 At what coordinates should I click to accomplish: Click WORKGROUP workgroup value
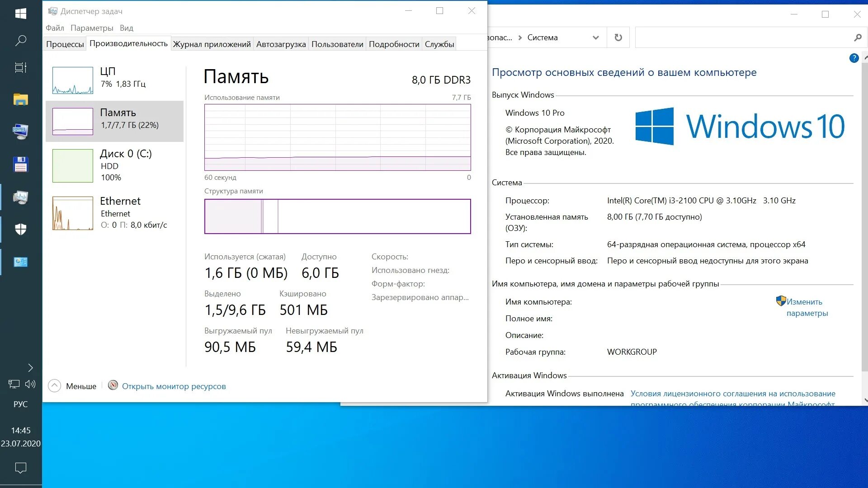click(x=632, y=352)
